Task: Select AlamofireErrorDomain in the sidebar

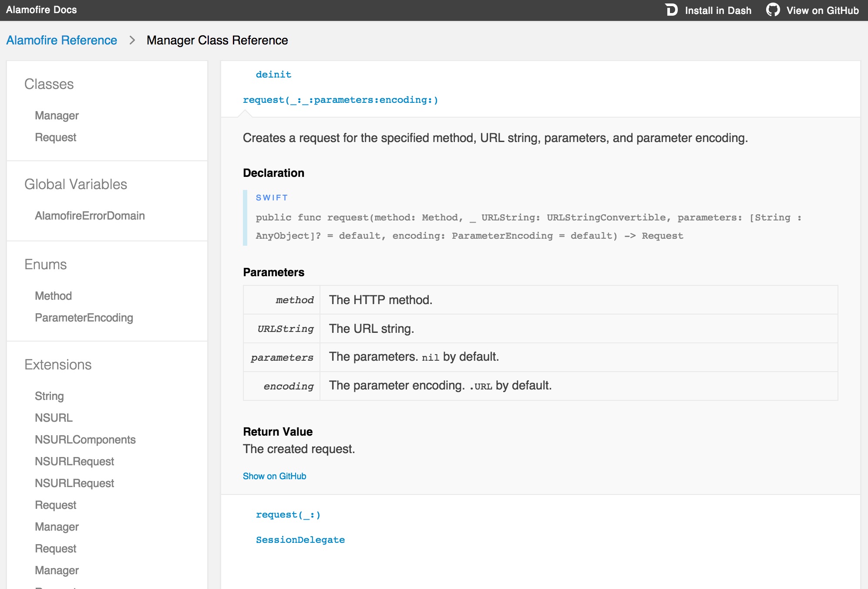Action: pos(90,216)
